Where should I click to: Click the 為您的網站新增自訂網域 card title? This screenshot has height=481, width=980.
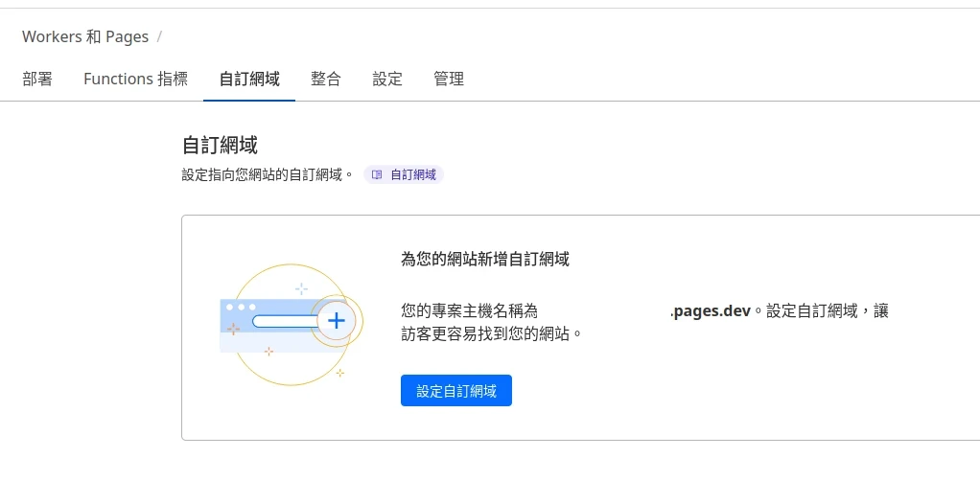pyautogui.click(x=484, y=259)
